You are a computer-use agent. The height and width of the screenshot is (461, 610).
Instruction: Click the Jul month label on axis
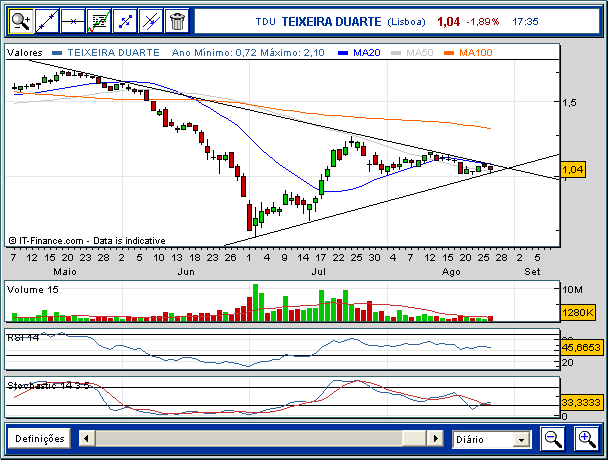319,272
